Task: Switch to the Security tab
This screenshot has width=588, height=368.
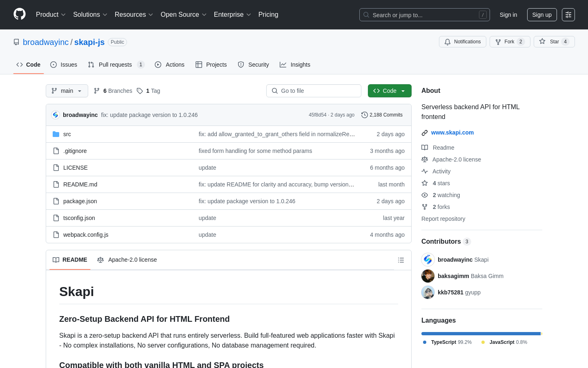Action: click(253, 65)
